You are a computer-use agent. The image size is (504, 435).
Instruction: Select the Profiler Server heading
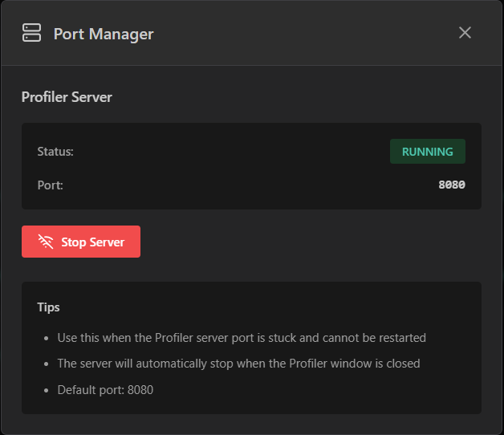click(67, 97)
